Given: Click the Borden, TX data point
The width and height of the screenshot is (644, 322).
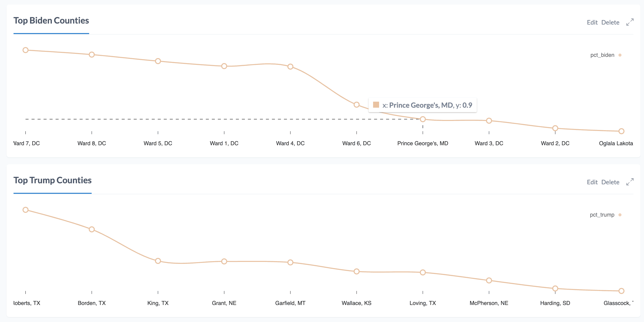Looking at the screenshot, I should (x=92, y=229).
